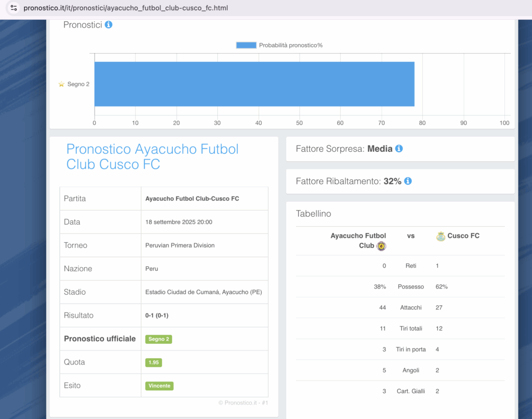Click the Pronostico ufficiale label
532x419 pixels.
(x=100, y=339)
